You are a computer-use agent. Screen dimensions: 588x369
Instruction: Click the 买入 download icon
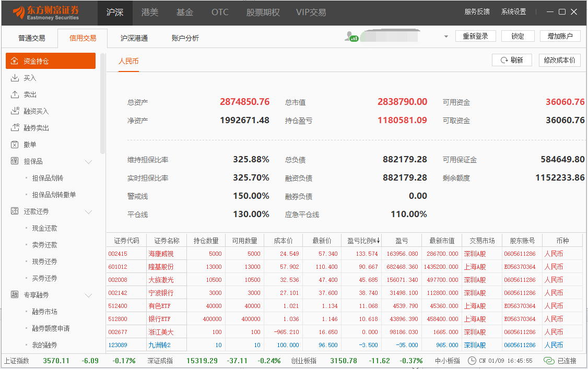pyautogui.click(x=15, y=78)
